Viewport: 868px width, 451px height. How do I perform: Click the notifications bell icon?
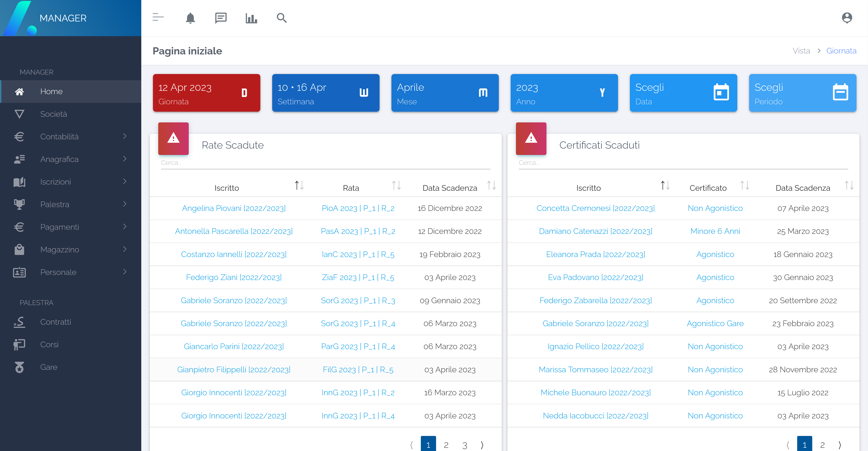(190, 18)
